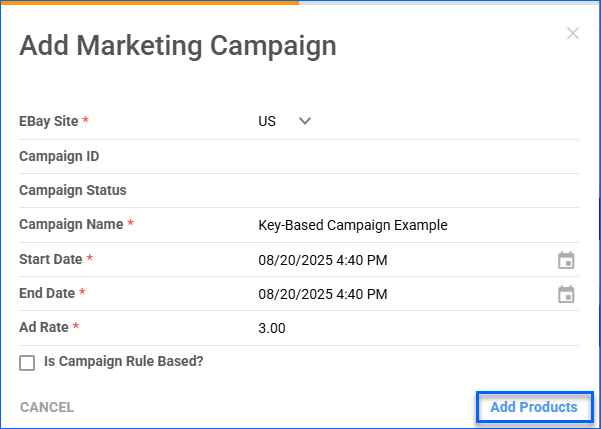Click the EBay Site field label
This screenshot has height=429, width=601.
49,121
